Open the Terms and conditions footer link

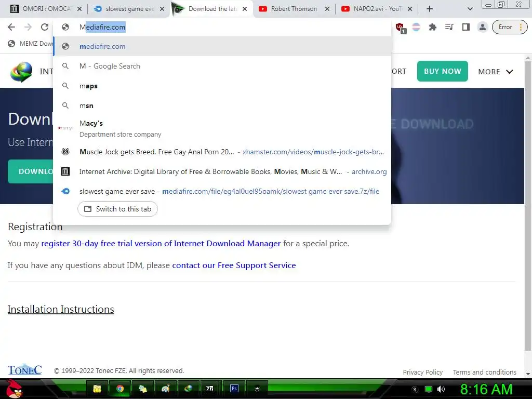click(x=485, y=372)
